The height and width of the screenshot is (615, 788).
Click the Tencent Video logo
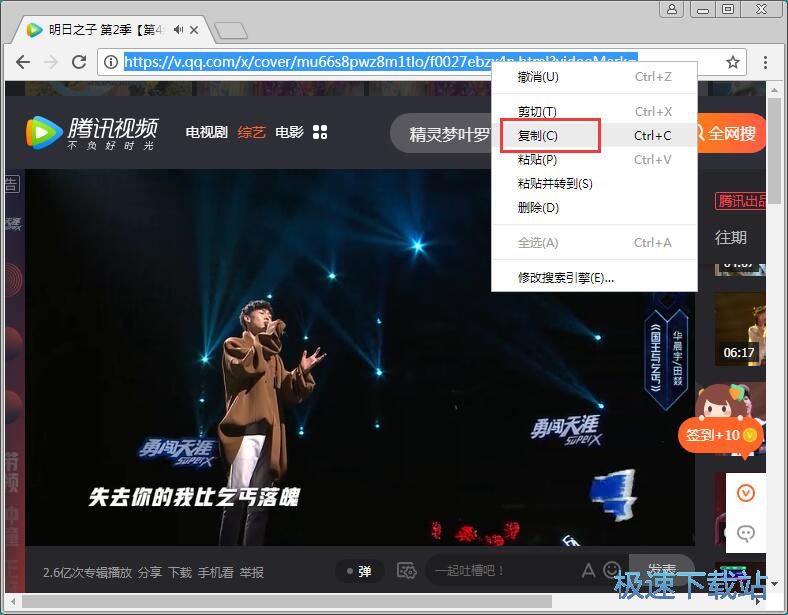(92, 132)
